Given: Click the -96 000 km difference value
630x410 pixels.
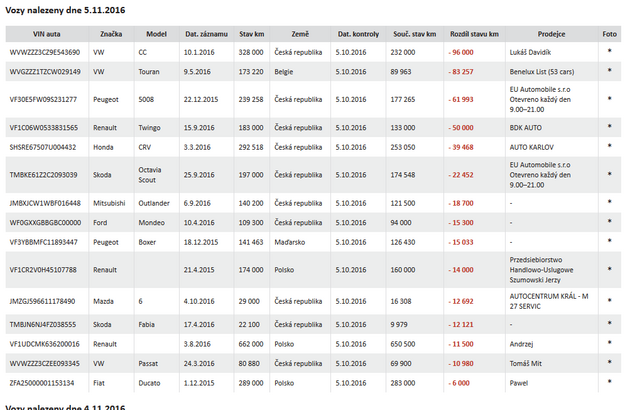Looking at the screenshot, I should (x=461, y=51).
